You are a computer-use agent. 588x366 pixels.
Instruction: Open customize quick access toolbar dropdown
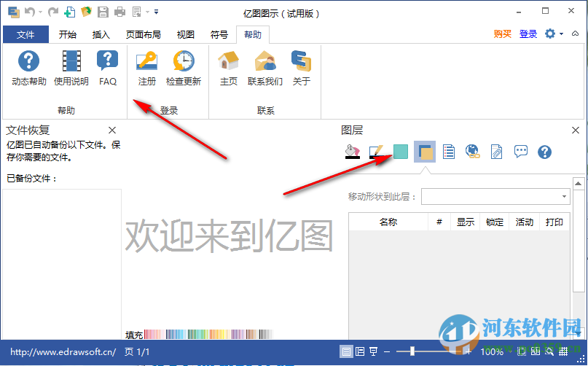coord(157,12)
